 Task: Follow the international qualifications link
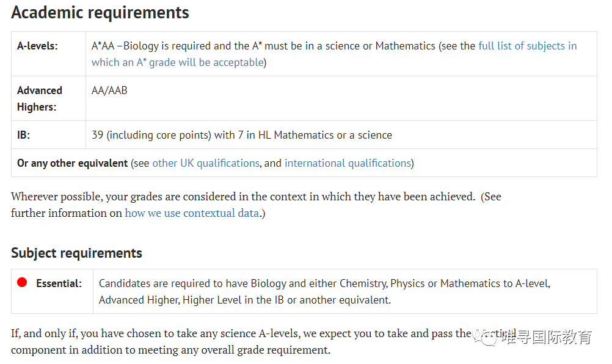click(348, 163)
